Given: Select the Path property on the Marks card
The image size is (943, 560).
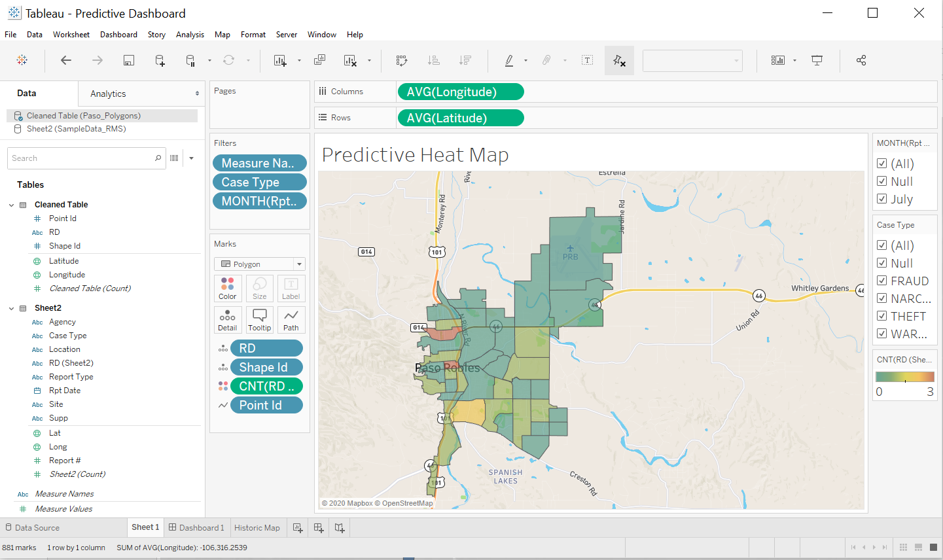Looking at the screenshot, I should (291, 319).
